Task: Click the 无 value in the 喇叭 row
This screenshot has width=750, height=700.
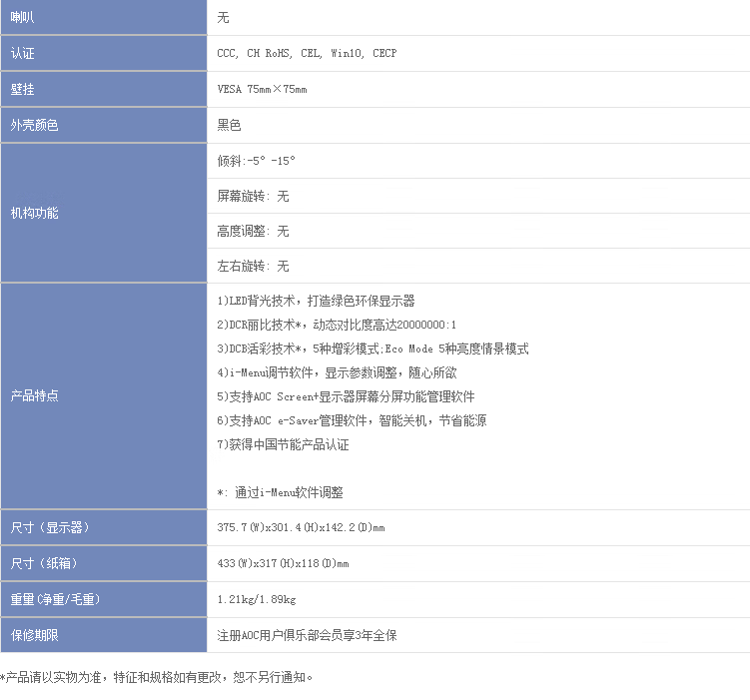Action: click(223, 18)
